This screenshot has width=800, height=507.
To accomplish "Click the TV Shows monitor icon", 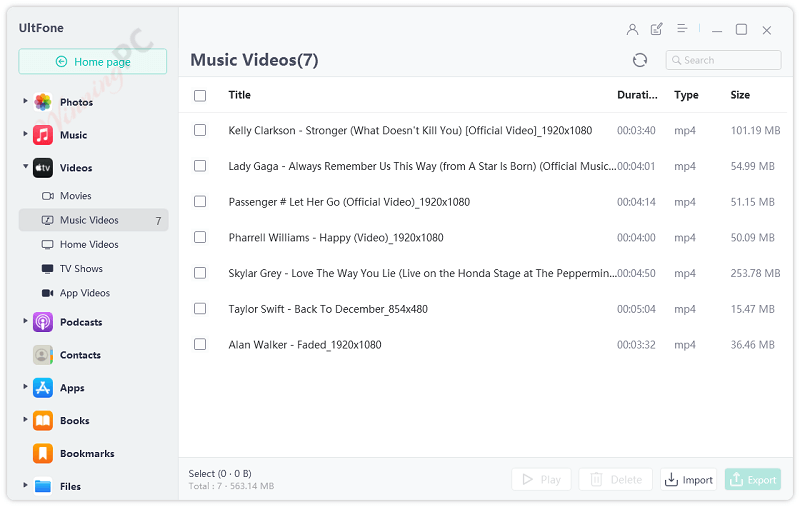I will tap(47, 269).
